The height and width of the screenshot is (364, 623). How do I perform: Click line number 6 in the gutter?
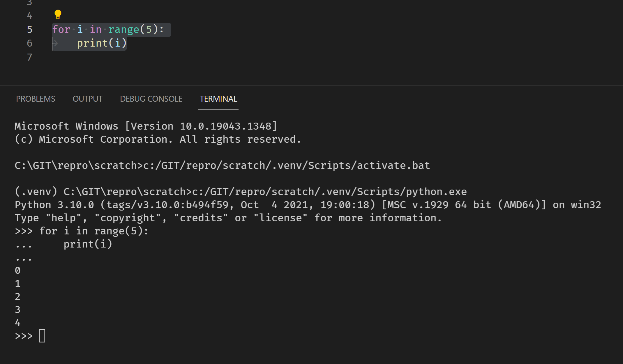[29, 43]
